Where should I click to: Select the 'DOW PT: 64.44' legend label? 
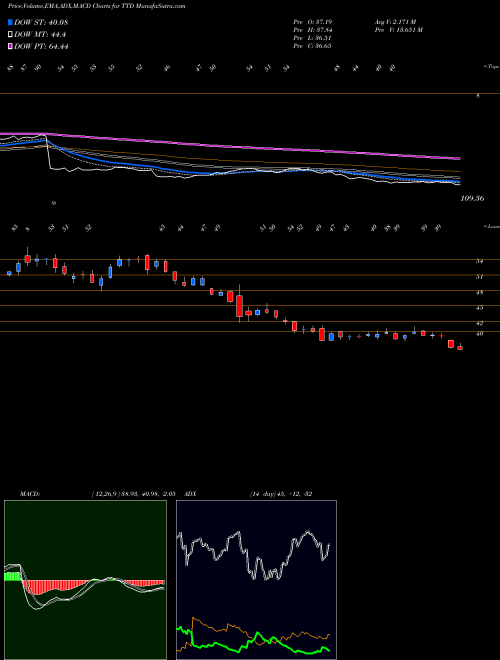[x=41, y=46]
